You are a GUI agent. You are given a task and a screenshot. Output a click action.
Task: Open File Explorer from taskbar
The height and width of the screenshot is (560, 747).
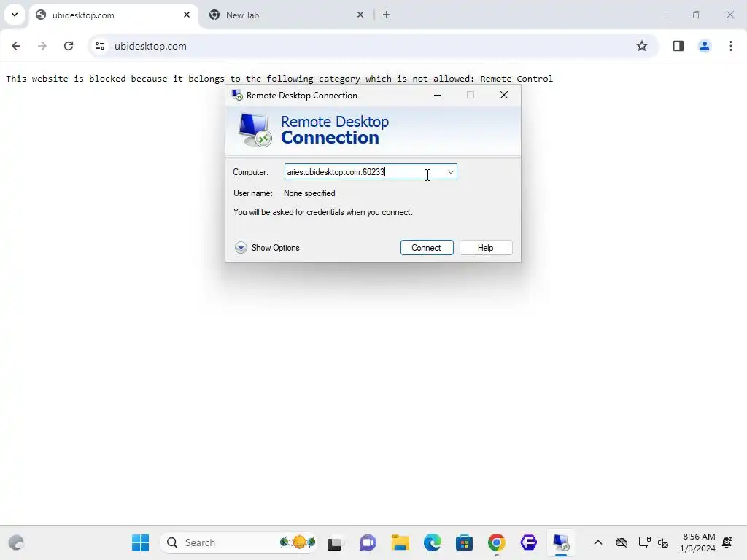point(400,542)
